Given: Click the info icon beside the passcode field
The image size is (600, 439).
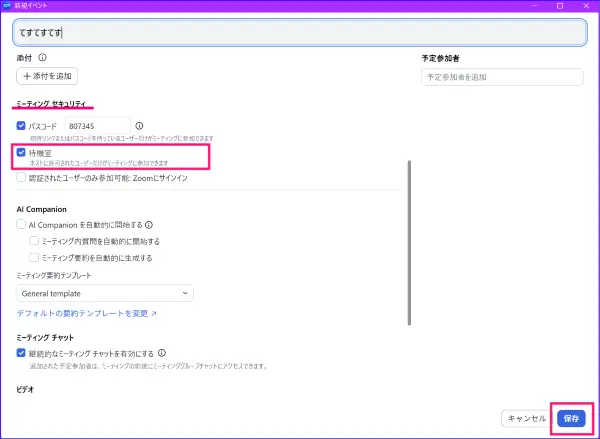Looking at the screenshot, I should pyautogui.click(x=139, y=126).
